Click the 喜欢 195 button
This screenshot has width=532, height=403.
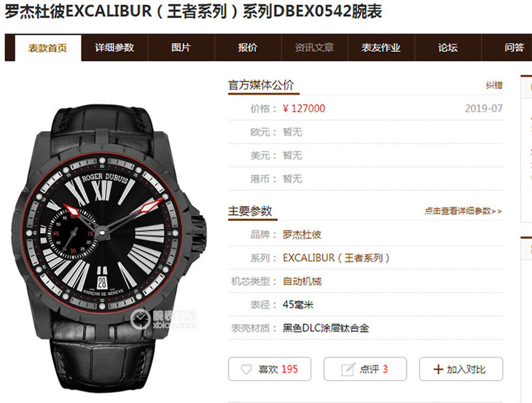270,369
